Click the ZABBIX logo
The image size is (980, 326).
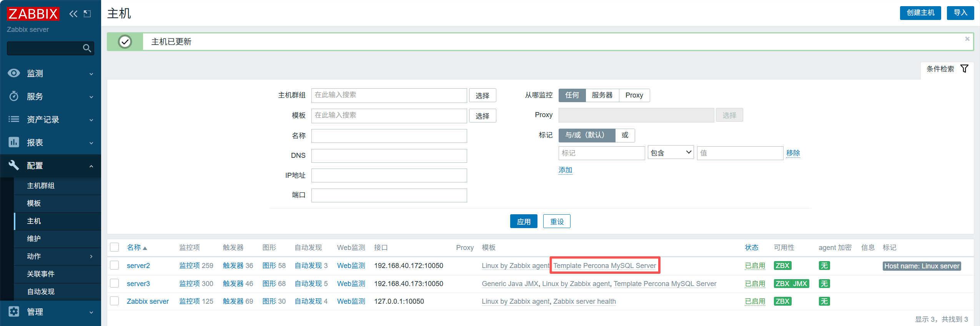(33, 14)
